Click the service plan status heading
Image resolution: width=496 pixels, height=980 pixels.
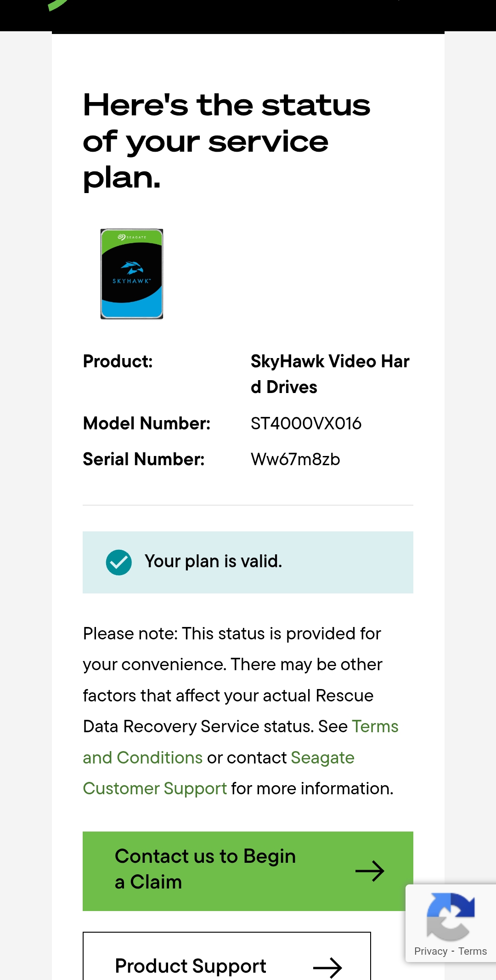pyautogui.click(x=226, y=141)
